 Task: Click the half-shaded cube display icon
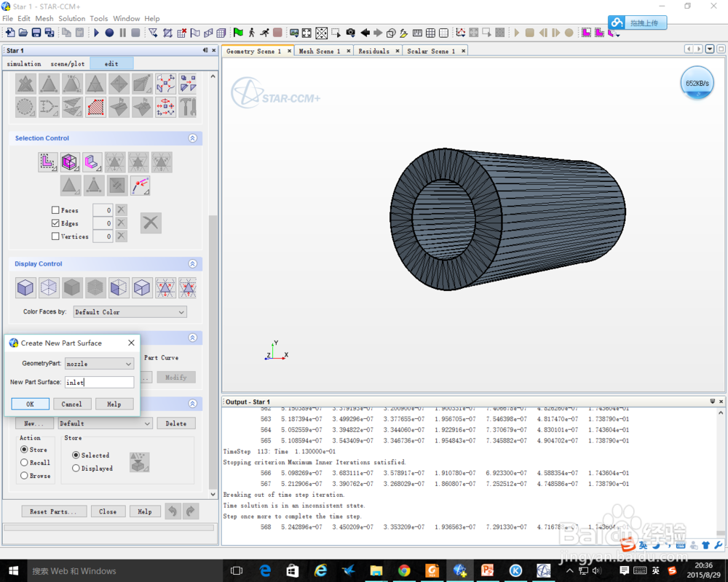119,288
